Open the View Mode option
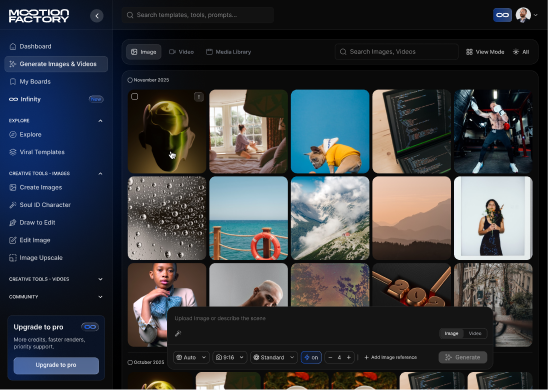 click(485, 52)
